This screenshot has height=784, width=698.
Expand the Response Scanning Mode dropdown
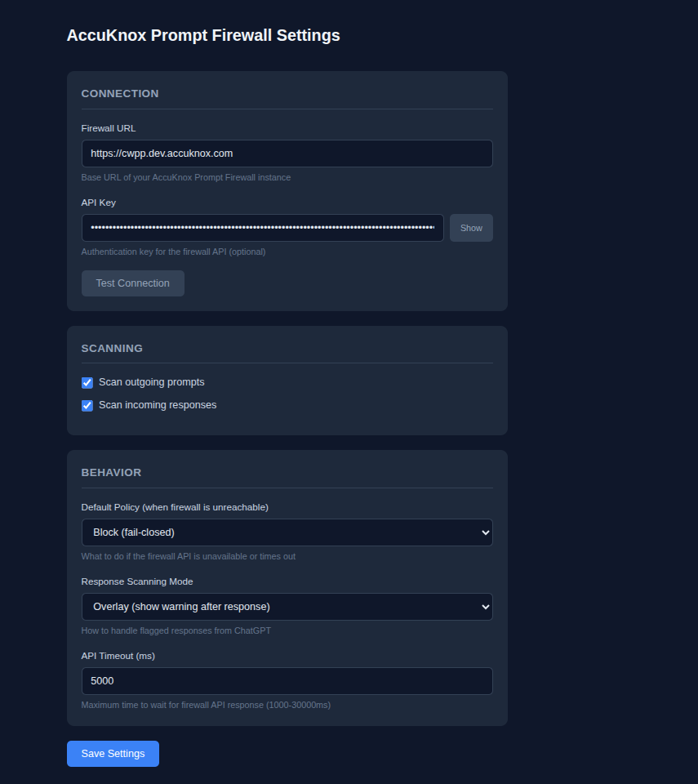(287, 607)
